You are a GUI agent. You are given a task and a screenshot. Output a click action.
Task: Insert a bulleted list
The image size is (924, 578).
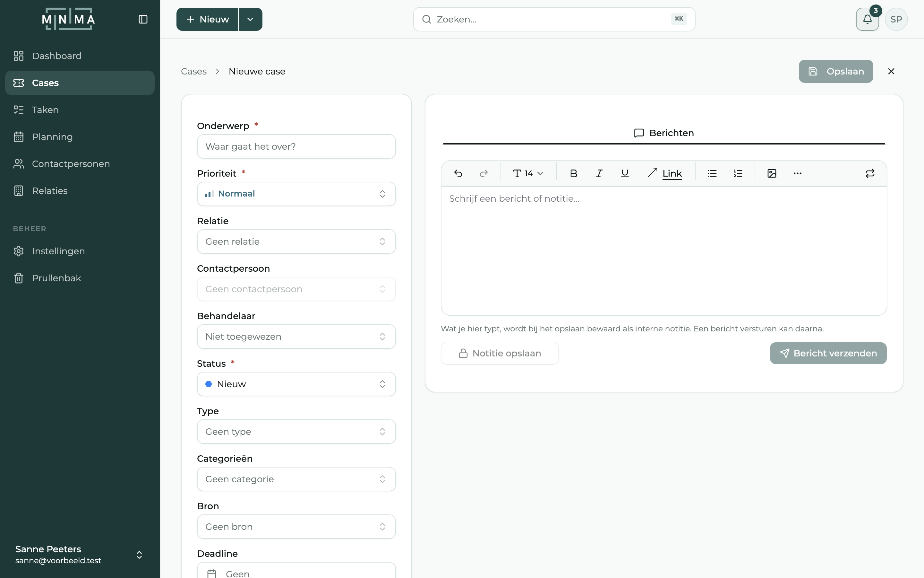pyautogui.click(x=712, y=173)
